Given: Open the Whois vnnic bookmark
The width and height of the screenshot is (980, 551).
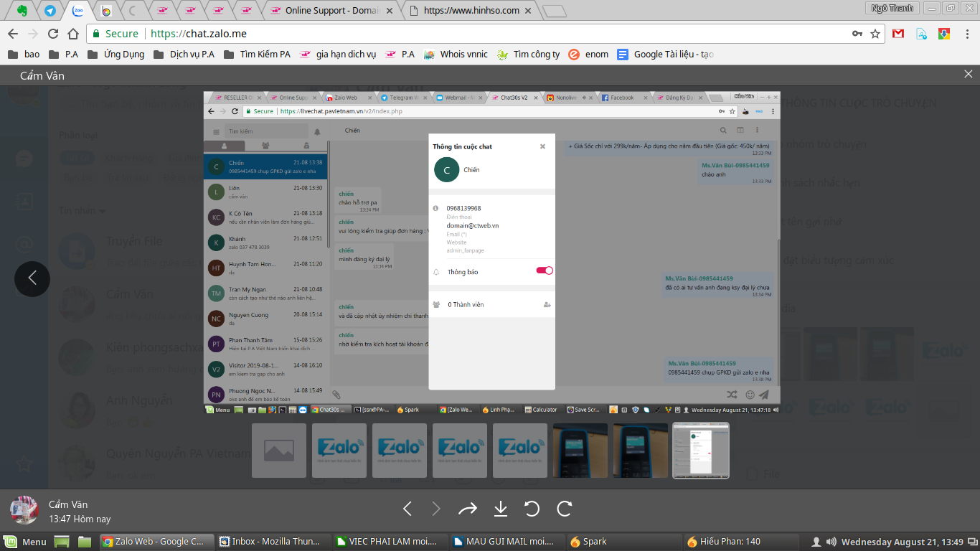Looking at the screenshot, I should pos(456,54).
